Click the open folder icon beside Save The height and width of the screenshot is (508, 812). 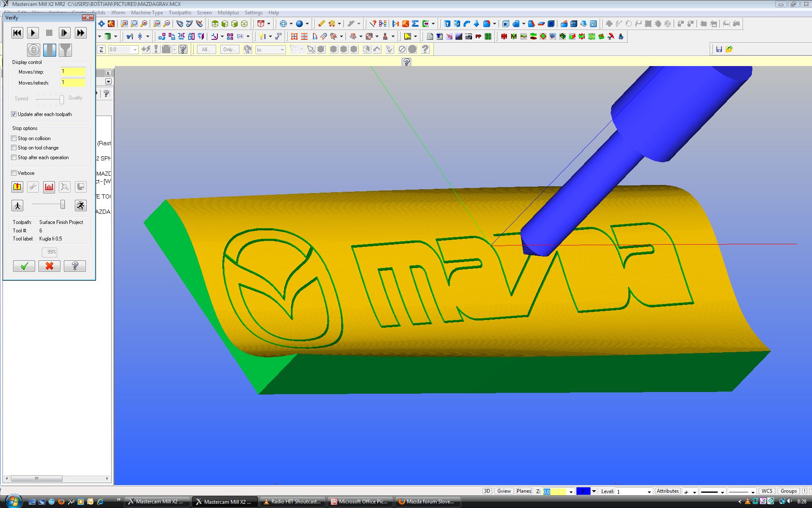pos(729,49)
